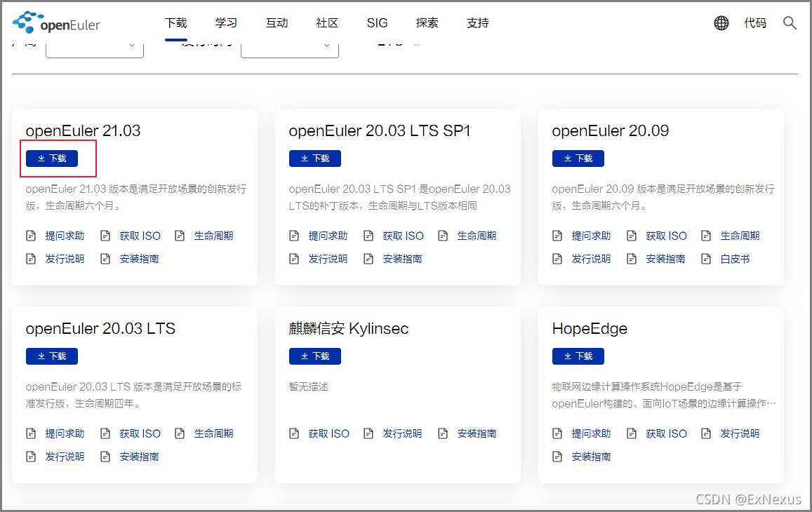Open 安装指南 link in openEuler 20.09 card

pyautogui.click(x=665, y=259)
